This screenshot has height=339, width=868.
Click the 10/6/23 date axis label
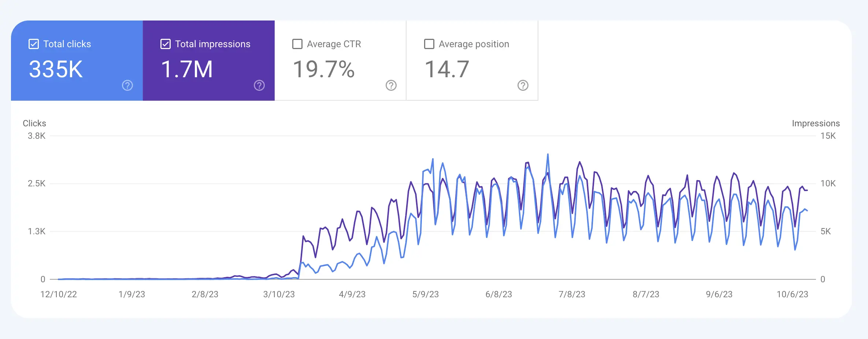pyautogui.click(x=792, y=294)
